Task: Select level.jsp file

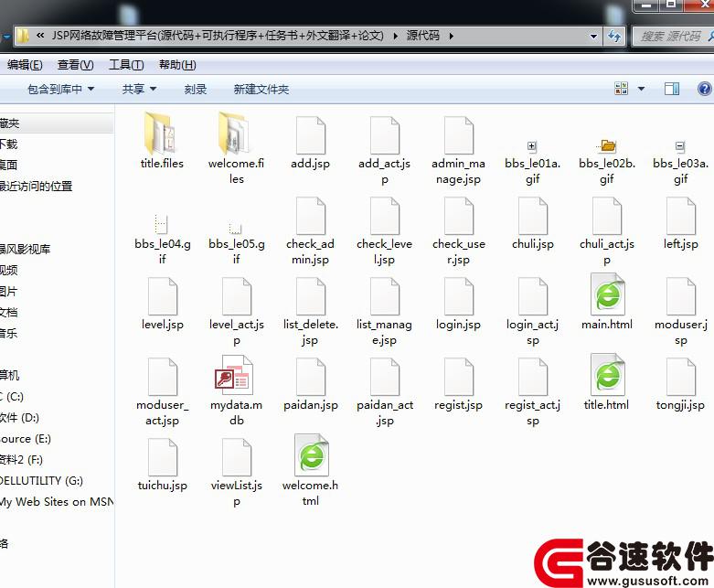Action: click(163, 304)
